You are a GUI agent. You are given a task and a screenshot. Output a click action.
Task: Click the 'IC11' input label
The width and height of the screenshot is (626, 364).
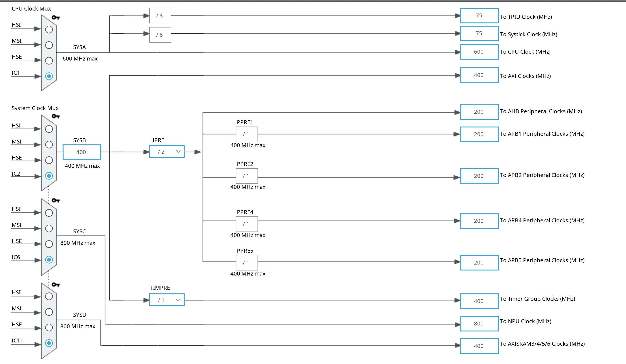pos(17,341)
